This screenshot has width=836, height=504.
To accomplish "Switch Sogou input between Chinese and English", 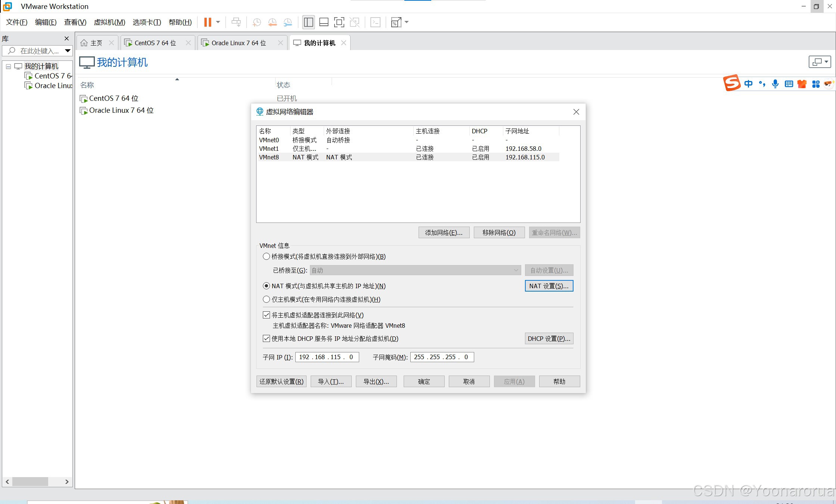I will pos(749,84).
